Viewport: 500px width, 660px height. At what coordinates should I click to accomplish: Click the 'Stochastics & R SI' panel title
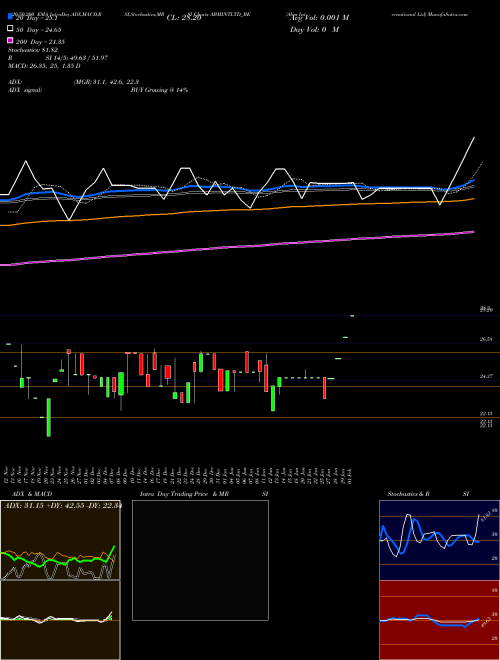428,494
